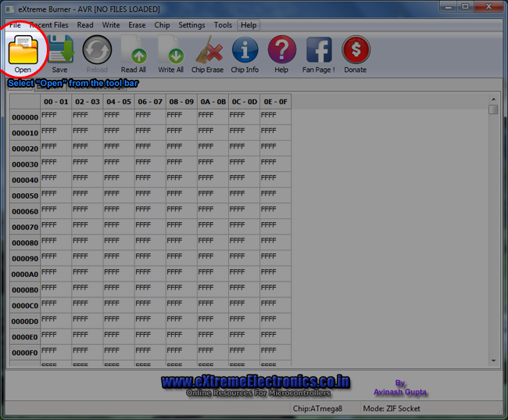Select row address 0000F0
508x420 pixels.
point(25,353)
